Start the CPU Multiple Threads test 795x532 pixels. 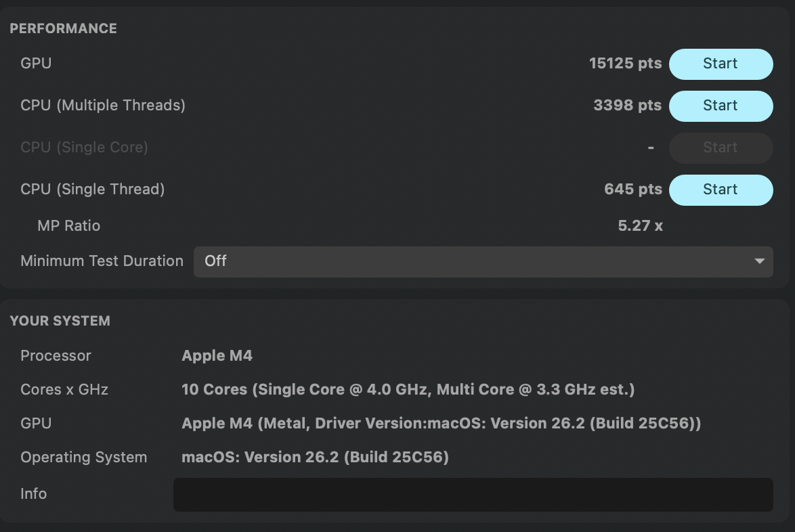click(721, 106)
